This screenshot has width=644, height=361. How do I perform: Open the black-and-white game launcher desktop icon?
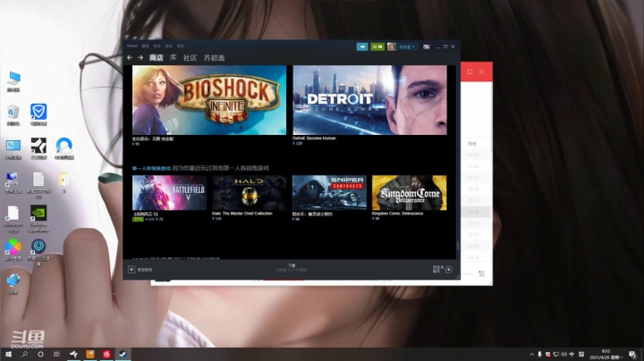click(38, 149)
